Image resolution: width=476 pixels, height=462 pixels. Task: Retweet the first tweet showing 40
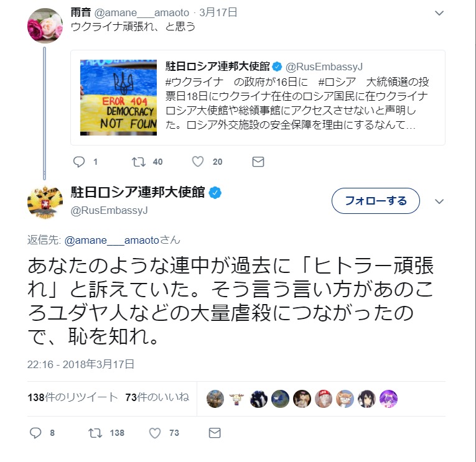(138, 162)
